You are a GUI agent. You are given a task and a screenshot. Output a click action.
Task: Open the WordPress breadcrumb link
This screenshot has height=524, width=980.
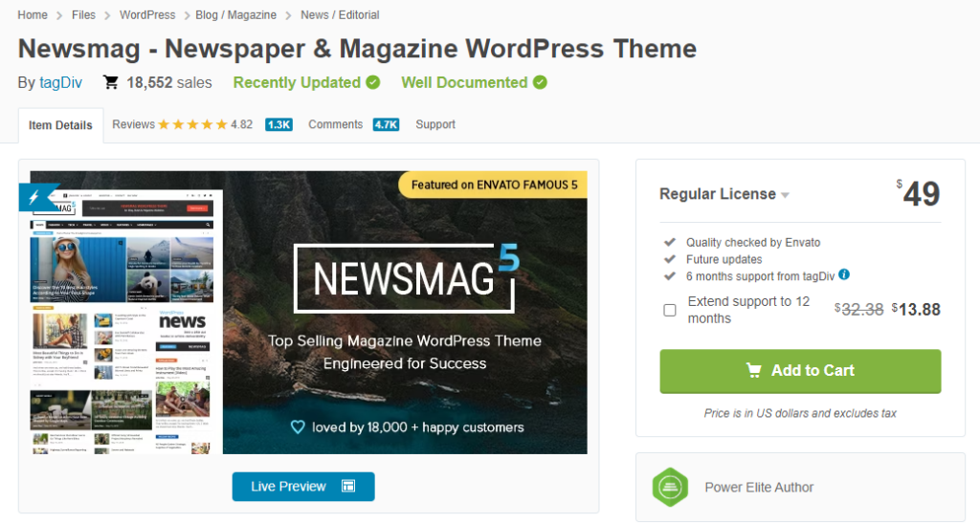point(147,15)
